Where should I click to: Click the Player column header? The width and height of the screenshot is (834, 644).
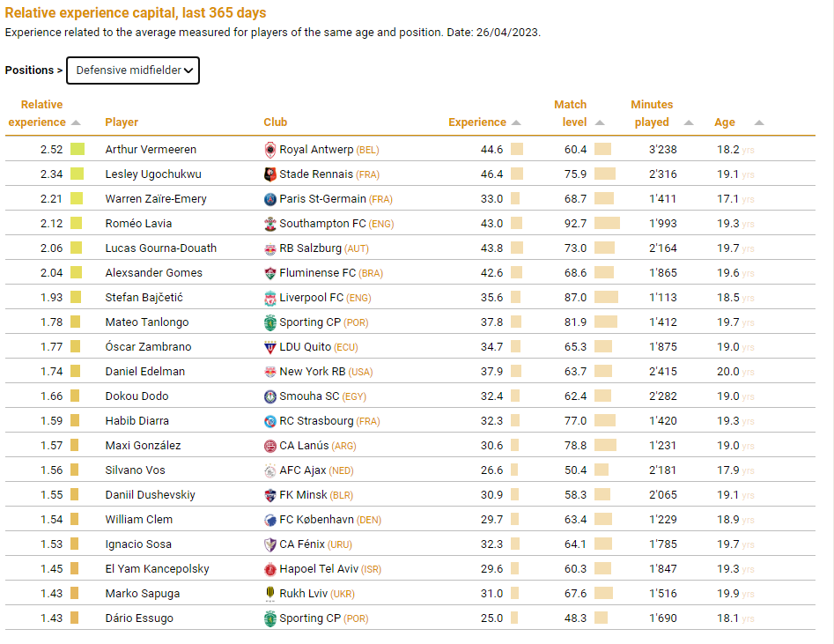click(122, 122)
